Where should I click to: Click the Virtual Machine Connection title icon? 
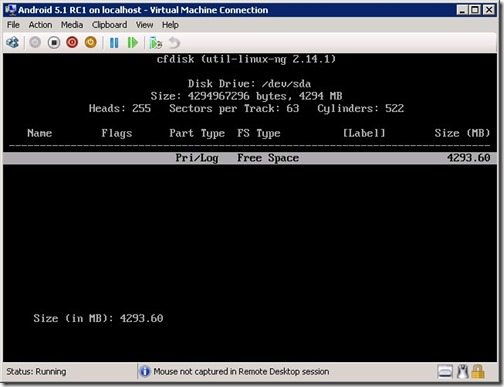pos(11,10)
